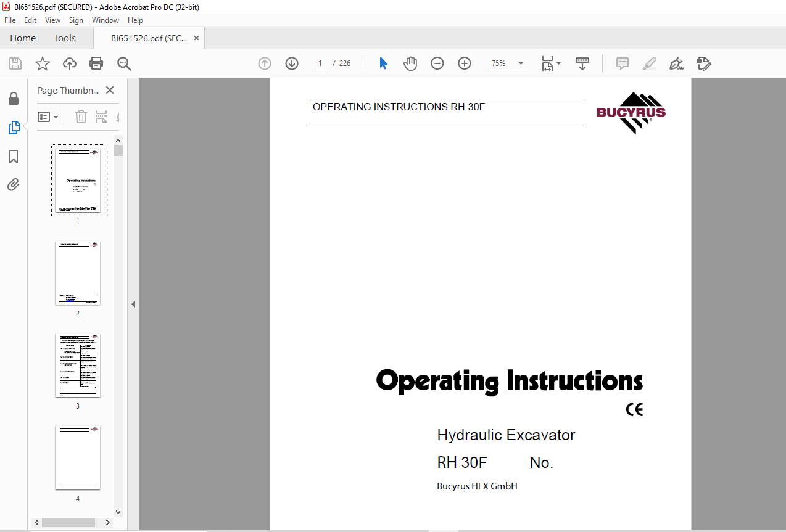Screen dimensions: 786x532
Task: Open the Sign menu
Action: (76, 20)
